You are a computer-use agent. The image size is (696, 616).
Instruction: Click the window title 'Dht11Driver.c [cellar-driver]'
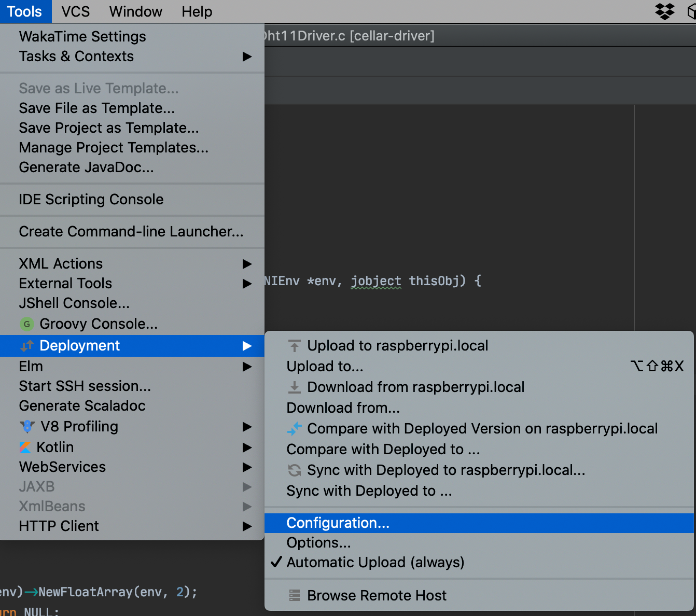click(x=350, y=36)
